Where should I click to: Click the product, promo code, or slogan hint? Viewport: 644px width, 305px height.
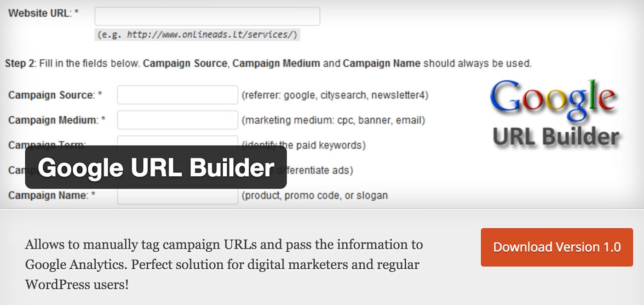point(315,195)
